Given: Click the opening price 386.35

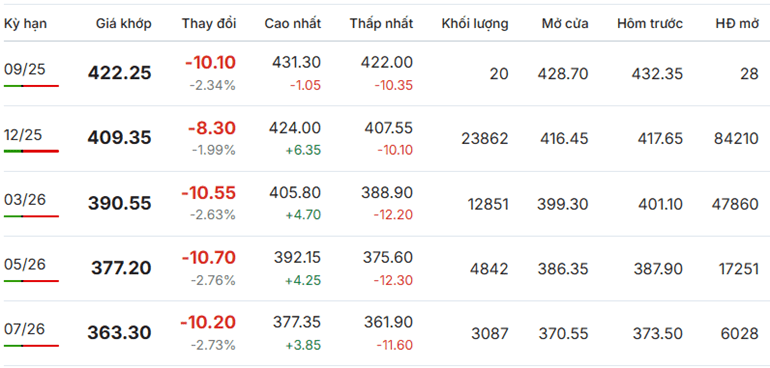Looking at the screenshot, I should coord(563,269).
